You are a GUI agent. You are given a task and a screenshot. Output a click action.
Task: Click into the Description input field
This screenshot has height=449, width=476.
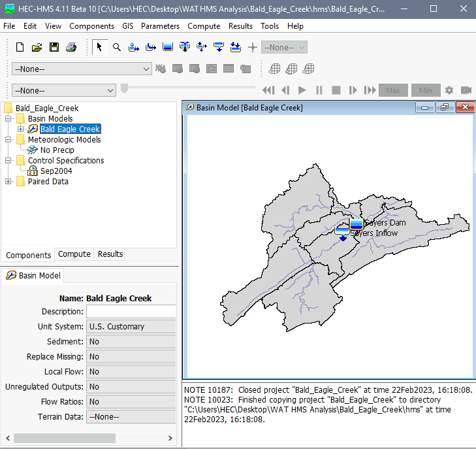(131, 312)
